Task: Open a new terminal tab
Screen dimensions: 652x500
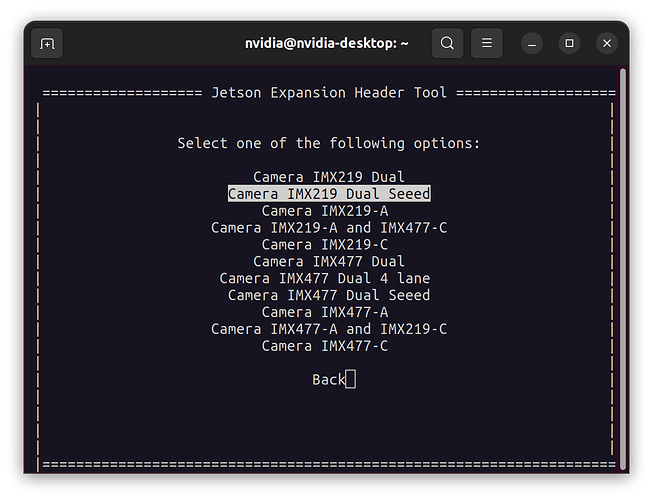Action: [x=47, y=43]
